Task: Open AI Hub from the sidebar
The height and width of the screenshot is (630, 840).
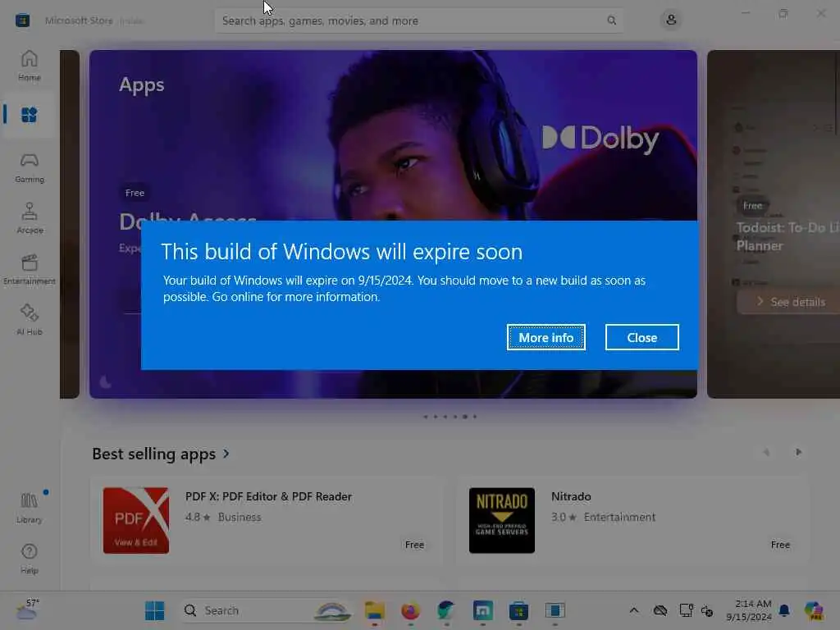Action: (x=30, y=320)
